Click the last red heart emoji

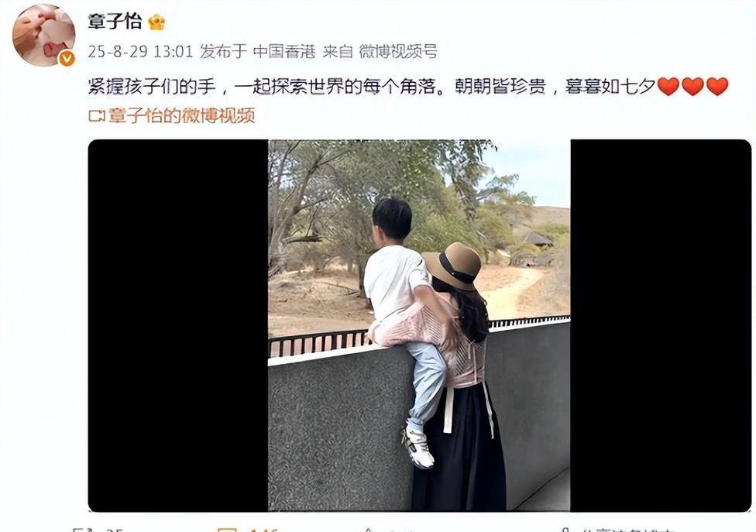click(x=717, y=86)
